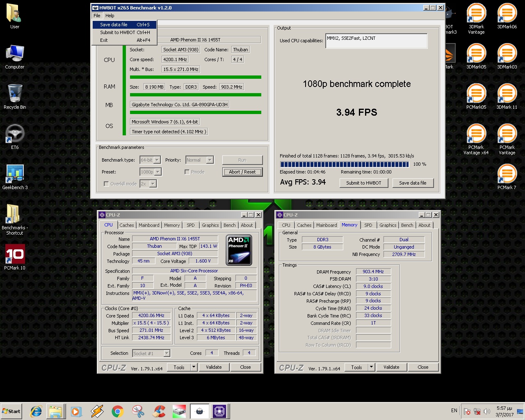
Task: Choose Exit from the File menu
Action: pyautogui.click(x=124, y=40)
